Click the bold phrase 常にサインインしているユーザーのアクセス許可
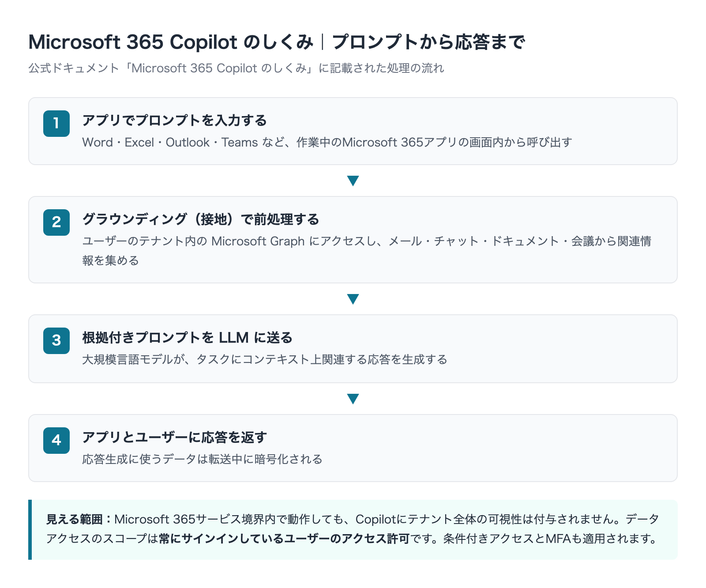Viewport: 706px width, 588px height. 284,539
